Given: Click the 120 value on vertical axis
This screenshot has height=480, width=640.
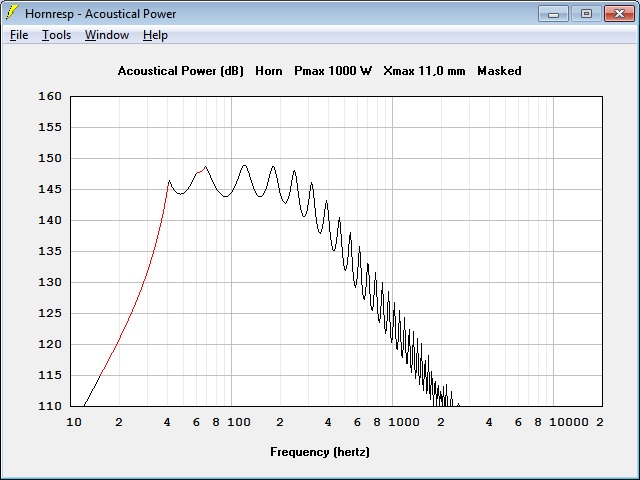Looking at the screenshot, I should click(50, 344).
